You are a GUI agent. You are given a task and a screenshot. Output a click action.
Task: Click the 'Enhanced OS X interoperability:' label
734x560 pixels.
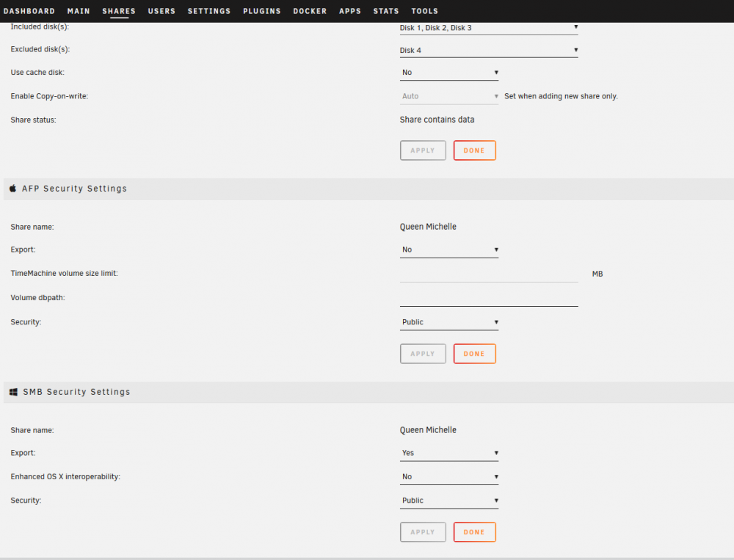[65, 476]
